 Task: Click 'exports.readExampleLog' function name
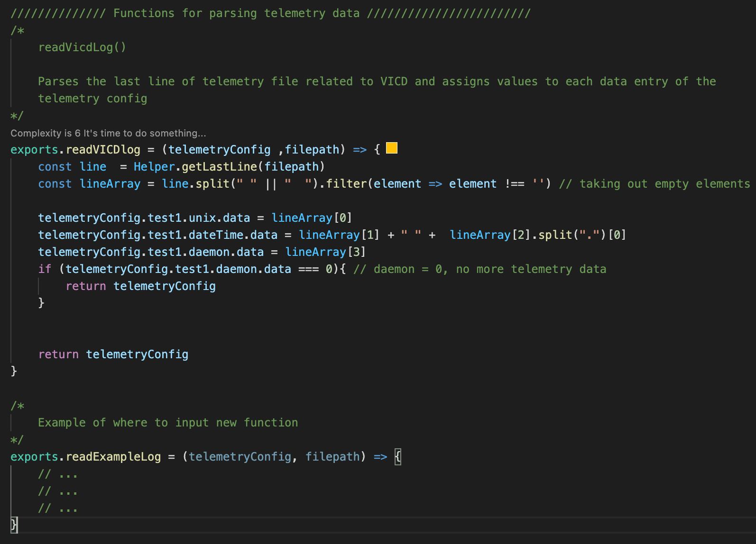[86, 457]
